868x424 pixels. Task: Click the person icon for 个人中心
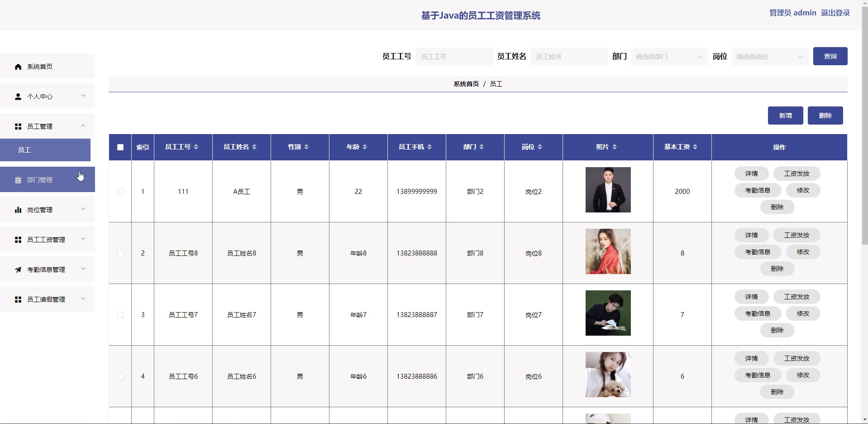(18, 96)
